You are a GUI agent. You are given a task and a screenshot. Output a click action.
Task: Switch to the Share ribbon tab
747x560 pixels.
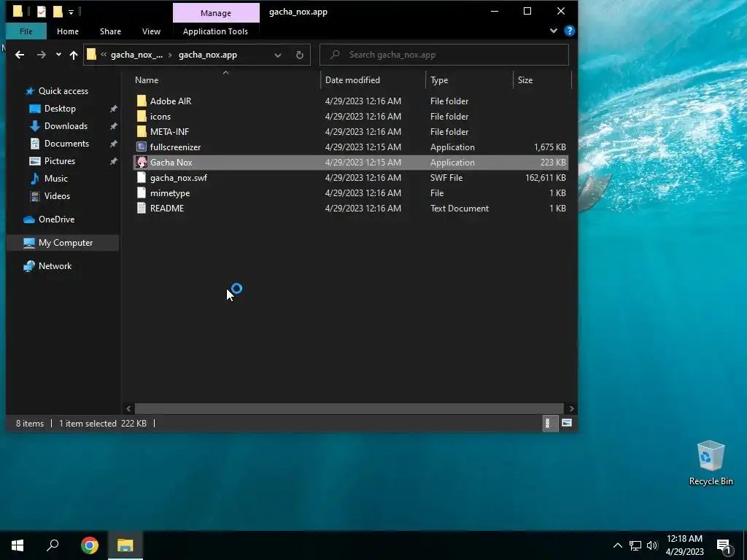pos(111,31)
